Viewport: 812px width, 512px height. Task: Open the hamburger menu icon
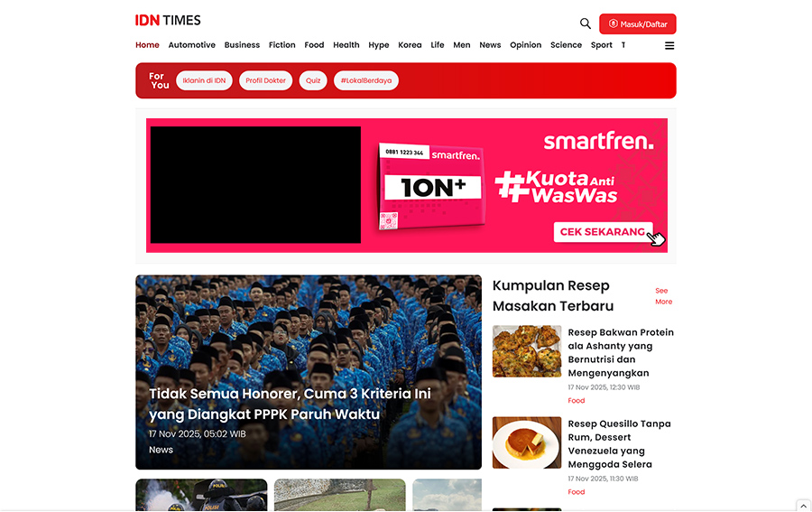pyautogui.click(x=669, y=45)
